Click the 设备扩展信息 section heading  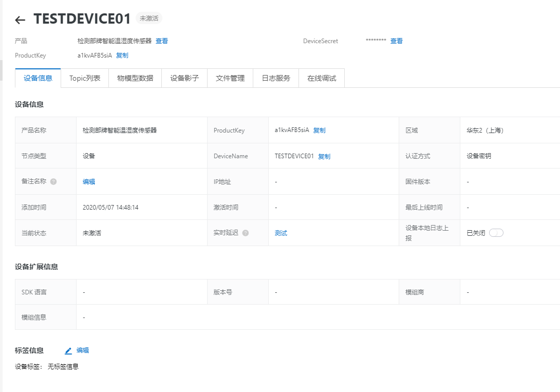36,267
